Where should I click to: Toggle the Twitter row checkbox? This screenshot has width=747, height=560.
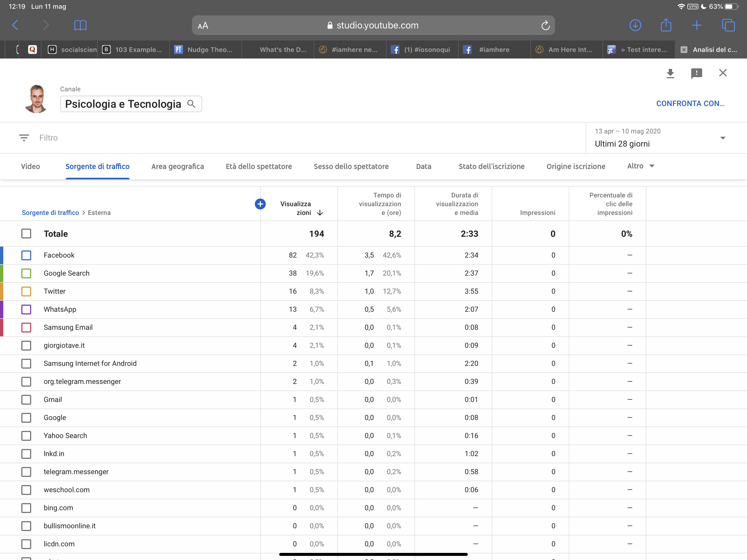point(26,291)
